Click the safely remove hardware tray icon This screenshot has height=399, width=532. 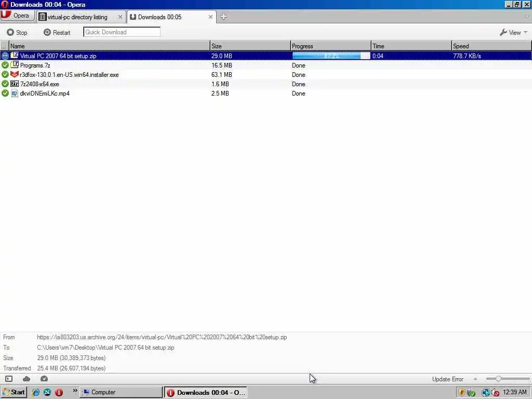tap(471, 393)
